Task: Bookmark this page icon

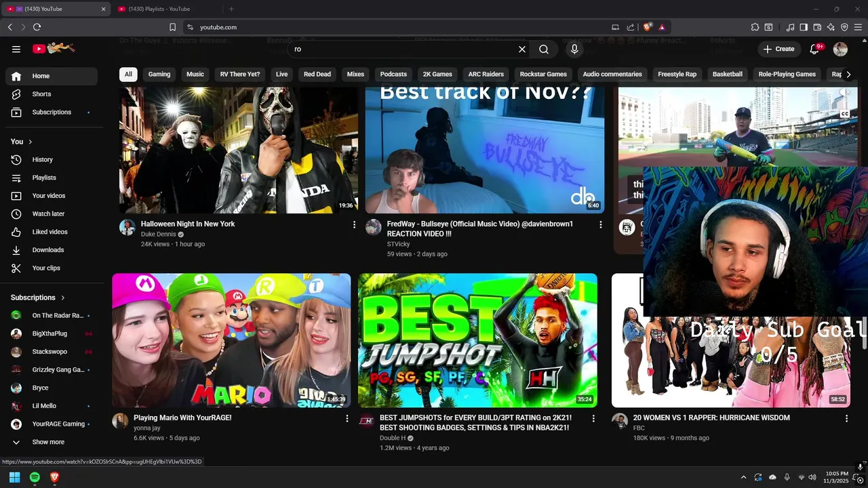Action: pos(172,27)
